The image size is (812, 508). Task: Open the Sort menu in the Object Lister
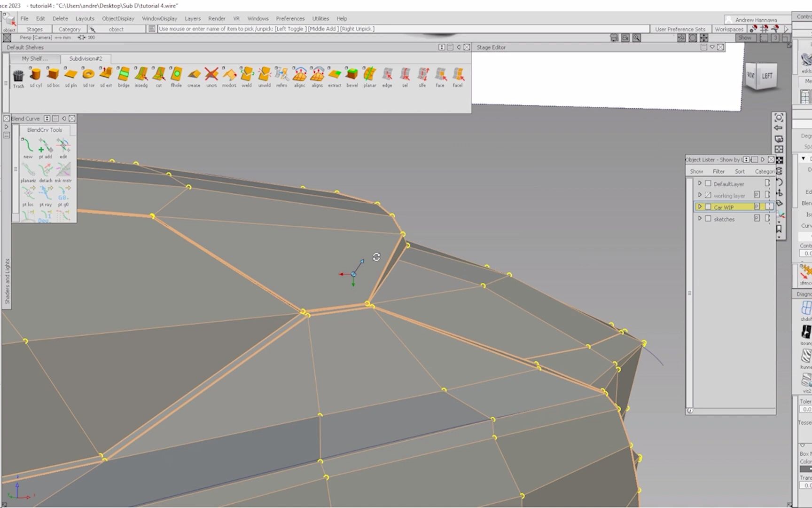click(x=740, y=171)
